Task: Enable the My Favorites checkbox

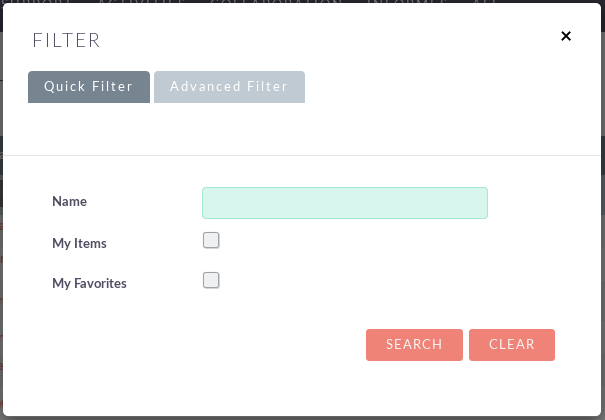Action: click(211, 280)
